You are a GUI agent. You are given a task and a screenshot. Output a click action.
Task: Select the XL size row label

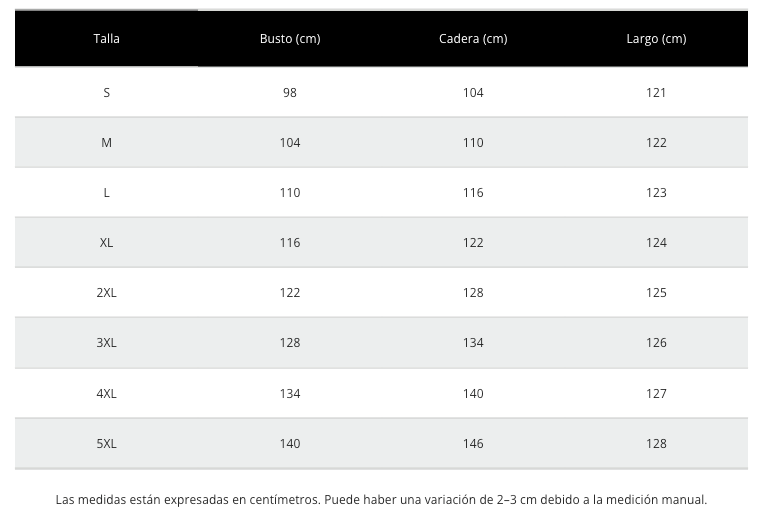point(106,242)
